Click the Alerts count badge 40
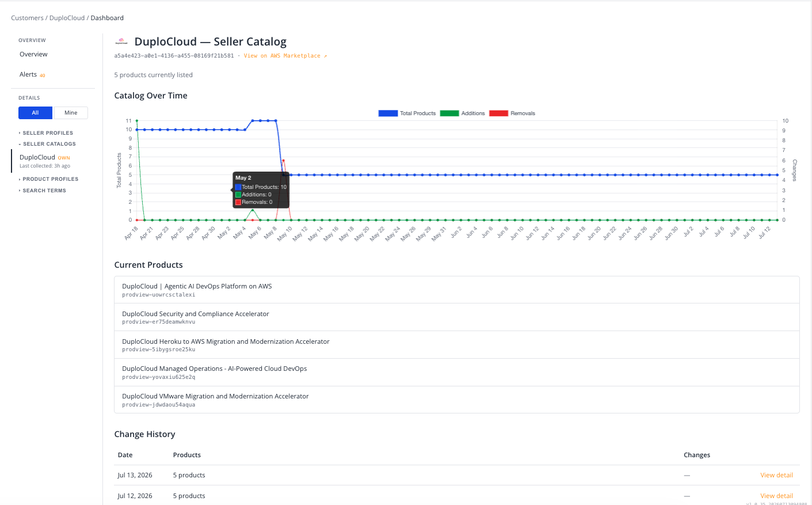The image size is (812, 505). [42, 75]
